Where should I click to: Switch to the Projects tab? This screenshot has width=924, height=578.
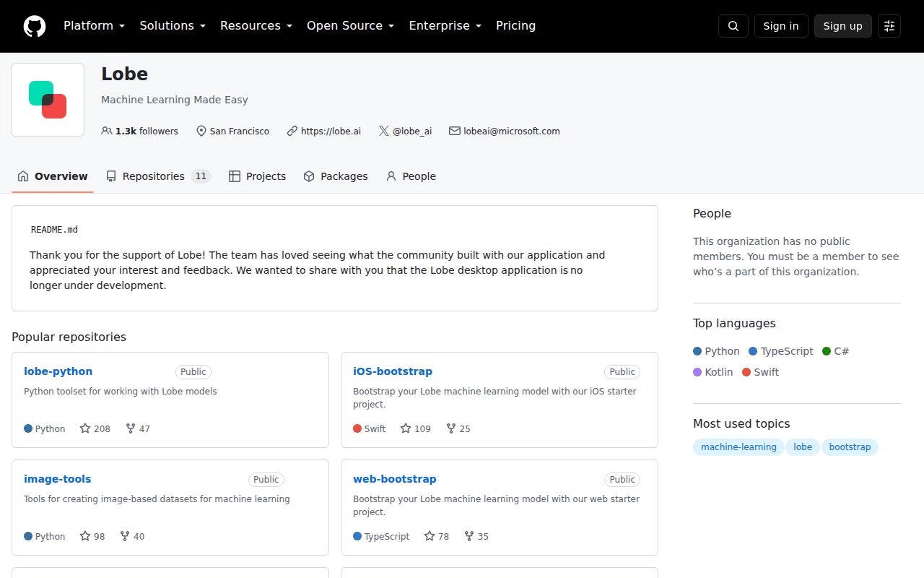point(258,176)
